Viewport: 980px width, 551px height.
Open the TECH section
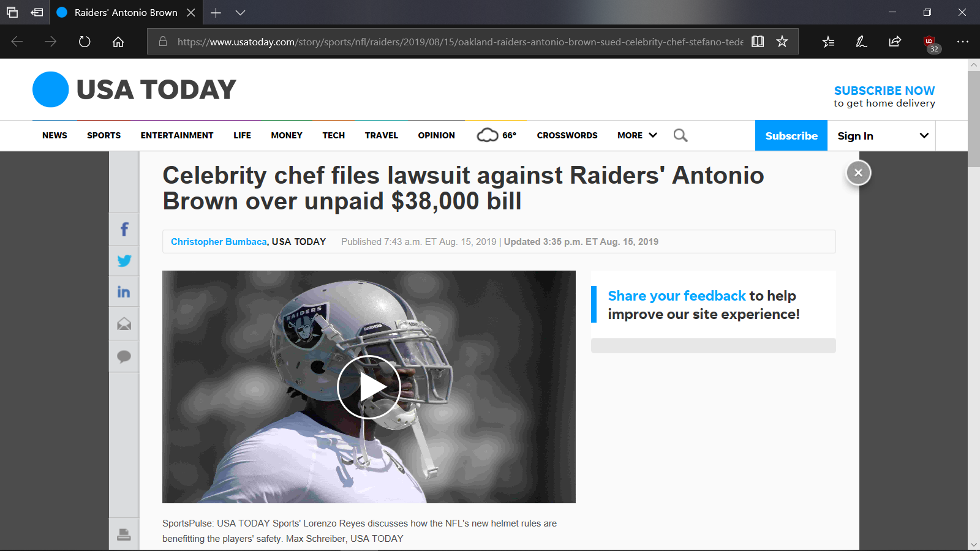click(x=334, y=135)
